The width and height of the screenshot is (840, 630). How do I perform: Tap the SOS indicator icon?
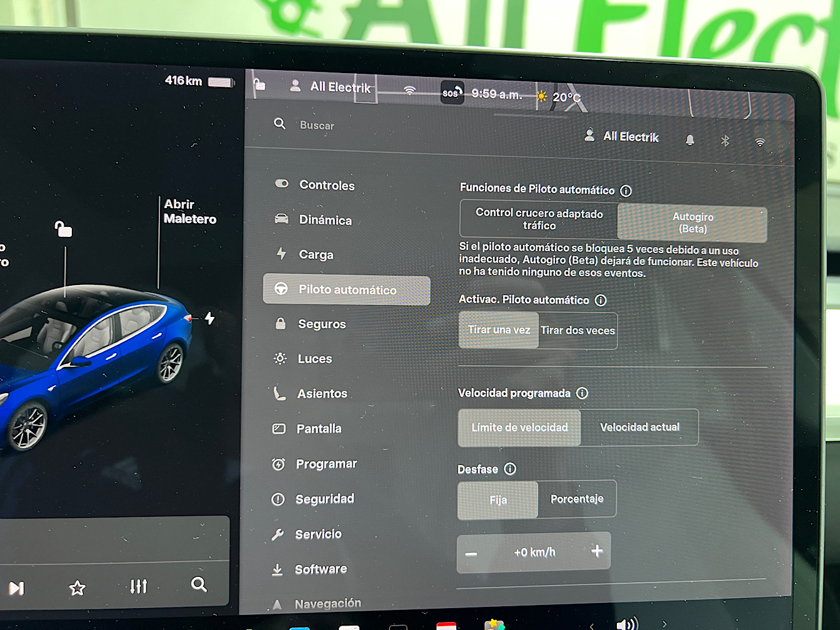point(452,92)
